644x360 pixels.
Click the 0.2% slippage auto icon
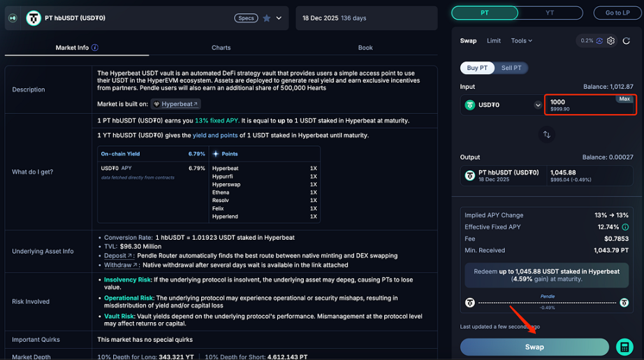click(x=599, y=41)
